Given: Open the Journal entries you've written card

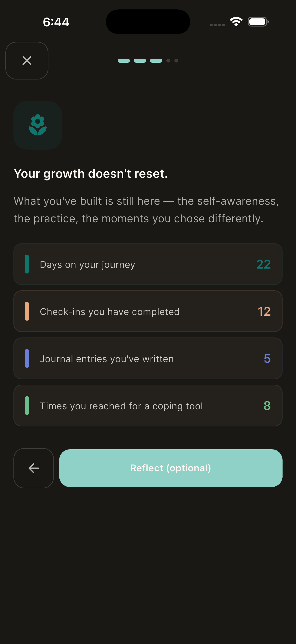Looking at the screenshot, I should point(148,358).
